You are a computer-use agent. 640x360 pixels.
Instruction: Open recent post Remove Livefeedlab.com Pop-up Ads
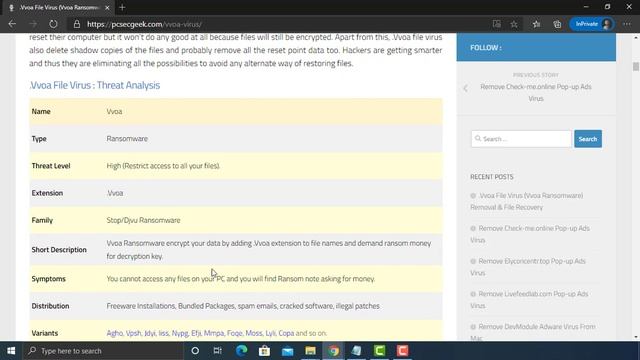point(529,299)
